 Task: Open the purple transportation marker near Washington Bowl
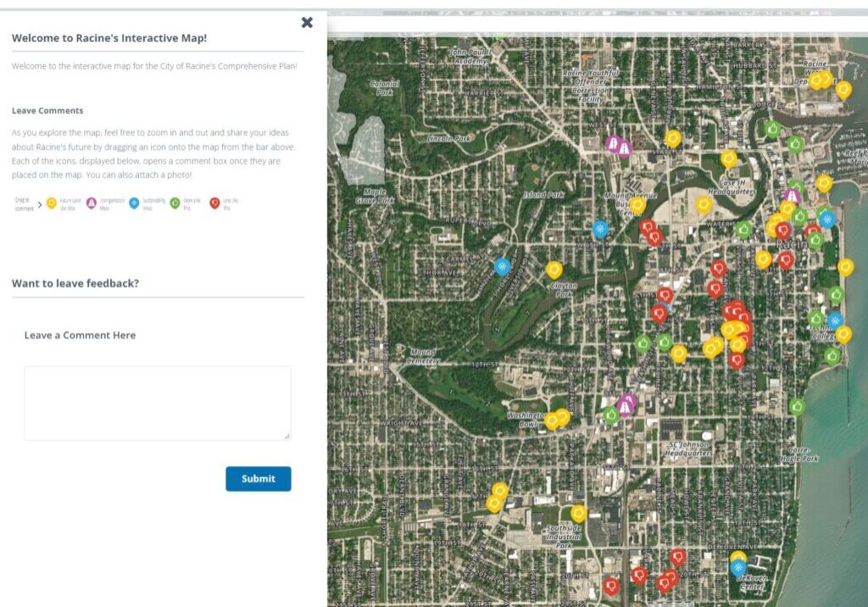(x=626, y=405)
